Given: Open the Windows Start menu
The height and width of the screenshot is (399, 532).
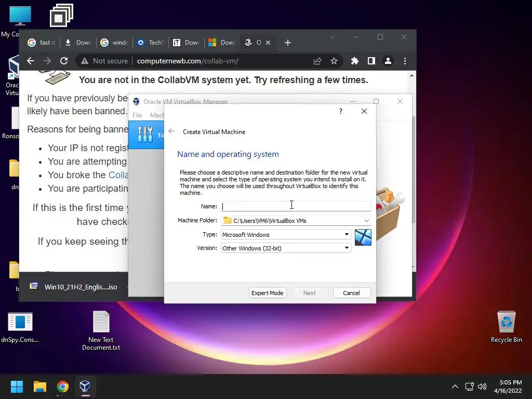Looking at the screenshot, I should pos(17,387).
